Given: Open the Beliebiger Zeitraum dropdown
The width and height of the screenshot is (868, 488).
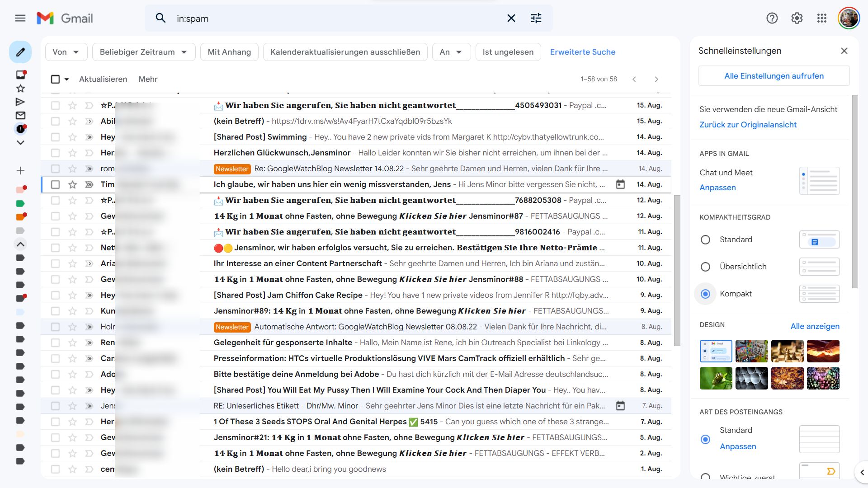Looking at the screenshot, I should [x=143, y=52].
